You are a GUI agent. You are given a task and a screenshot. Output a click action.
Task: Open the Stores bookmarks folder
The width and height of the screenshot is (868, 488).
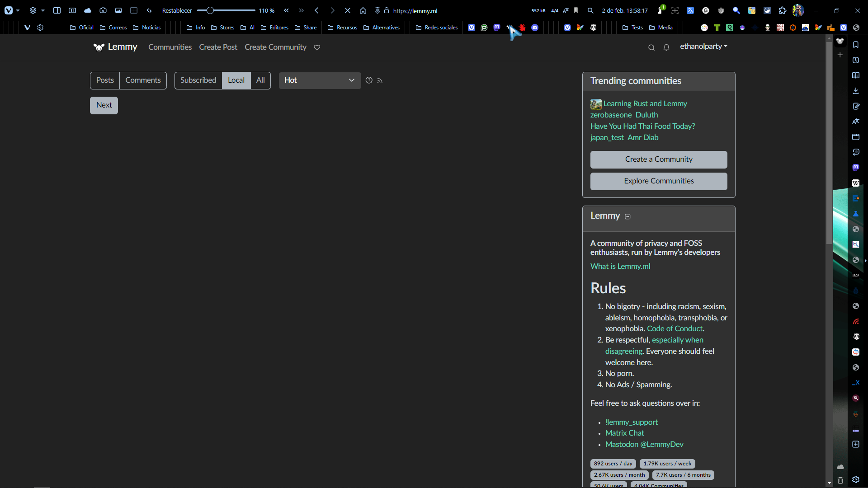coord(223,28)
